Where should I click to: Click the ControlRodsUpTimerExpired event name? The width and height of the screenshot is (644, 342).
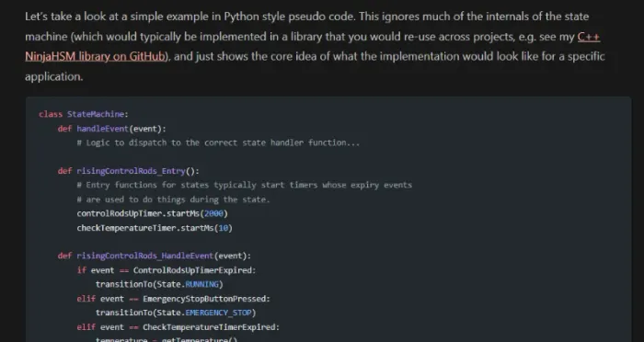click(x=192, y=270)
